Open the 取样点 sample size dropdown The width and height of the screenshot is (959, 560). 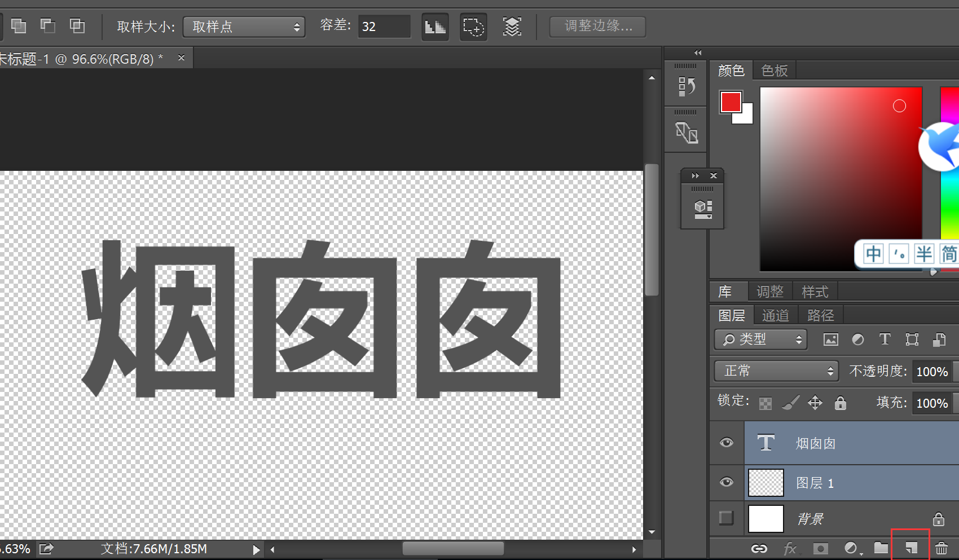[x=244, y=27]
